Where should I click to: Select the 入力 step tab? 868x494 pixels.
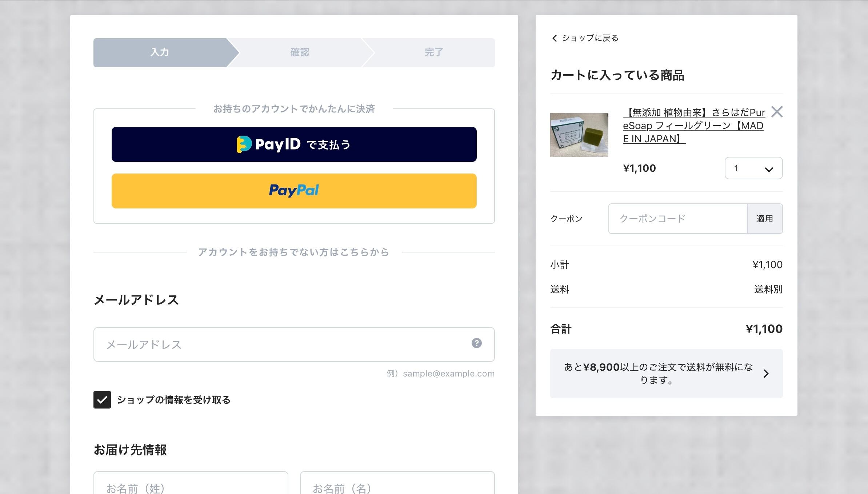(x=160, y=52)
